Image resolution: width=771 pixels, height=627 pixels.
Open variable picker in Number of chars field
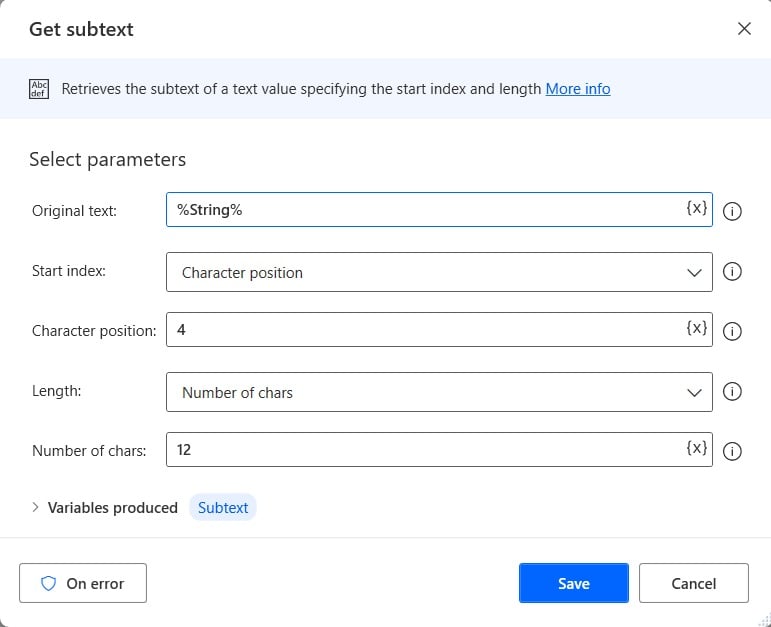[x=697, y=448]
